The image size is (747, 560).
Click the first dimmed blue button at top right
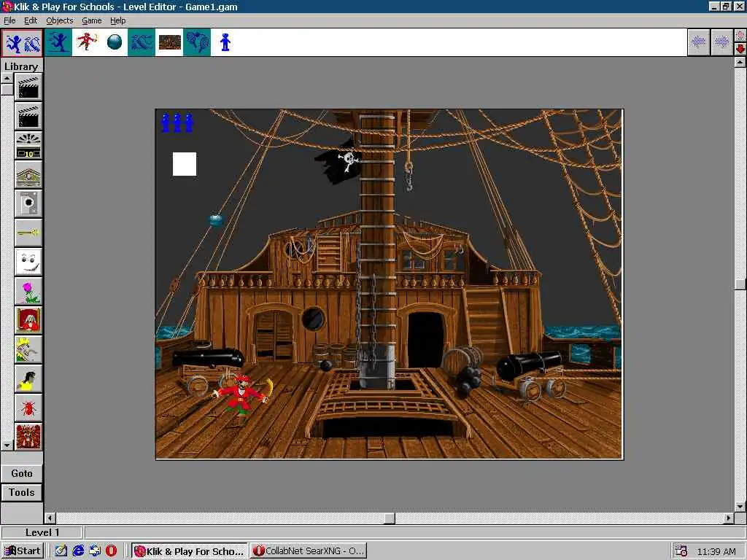click(x=698, y=42)
